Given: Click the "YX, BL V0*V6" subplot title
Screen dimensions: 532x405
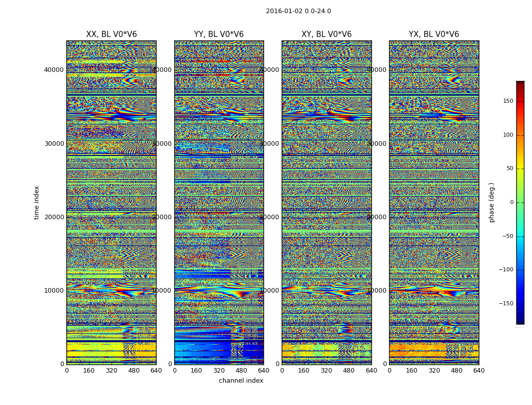Looking at the screenshot, I should point(434,34).
